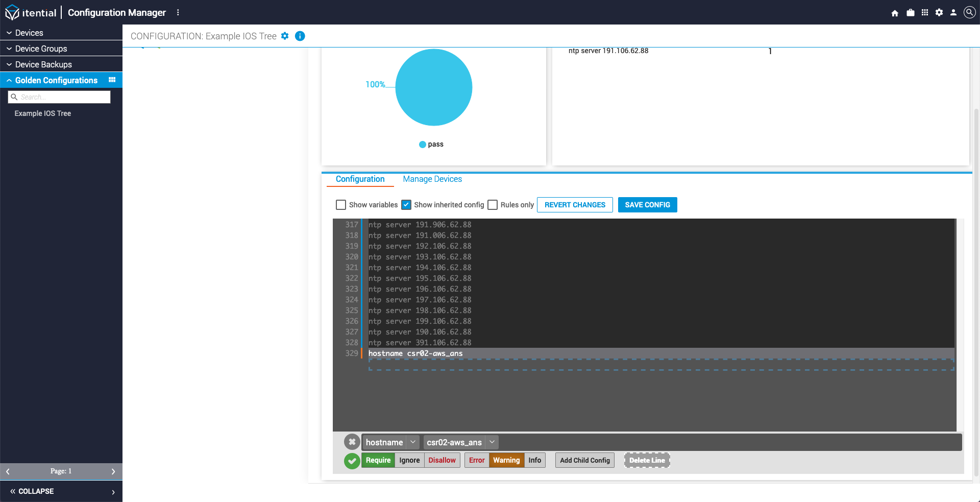This screenshot has width=980, height=502.
Task: Click Add Child Config button
Action: (x=585, y=460)
